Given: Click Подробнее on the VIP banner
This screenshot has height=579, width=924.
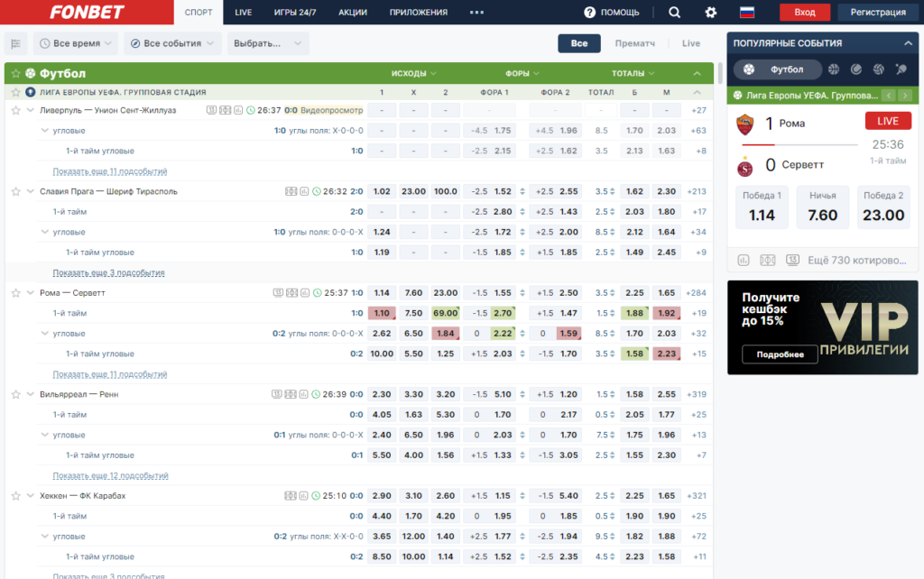Looking at the screenshot, I should point(780,354).
